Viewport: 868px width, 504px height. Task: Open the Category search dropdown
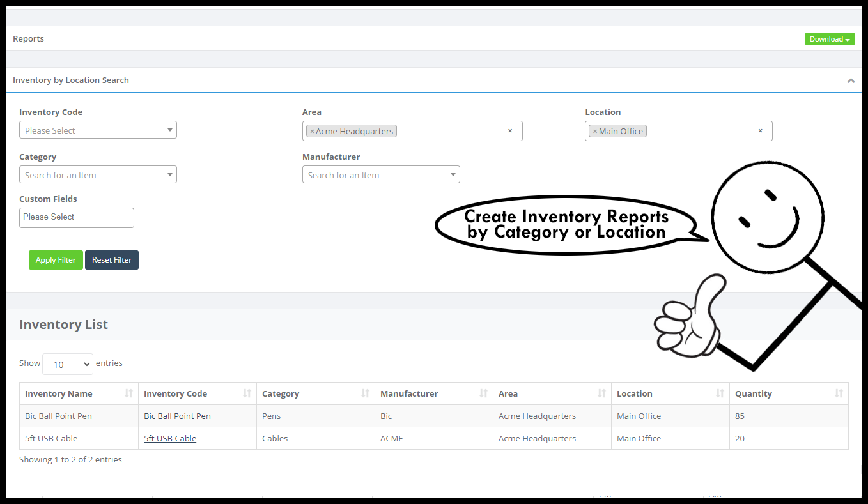point(98,175)
